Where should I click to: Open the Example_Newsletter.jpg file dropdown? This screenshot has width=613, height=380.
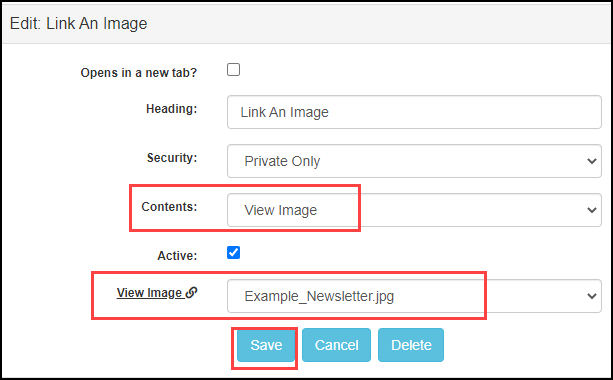pos(414,296)
